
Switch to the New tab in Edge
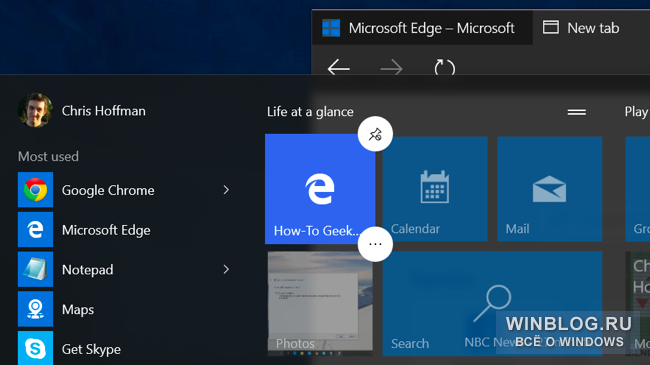(581, 28)
